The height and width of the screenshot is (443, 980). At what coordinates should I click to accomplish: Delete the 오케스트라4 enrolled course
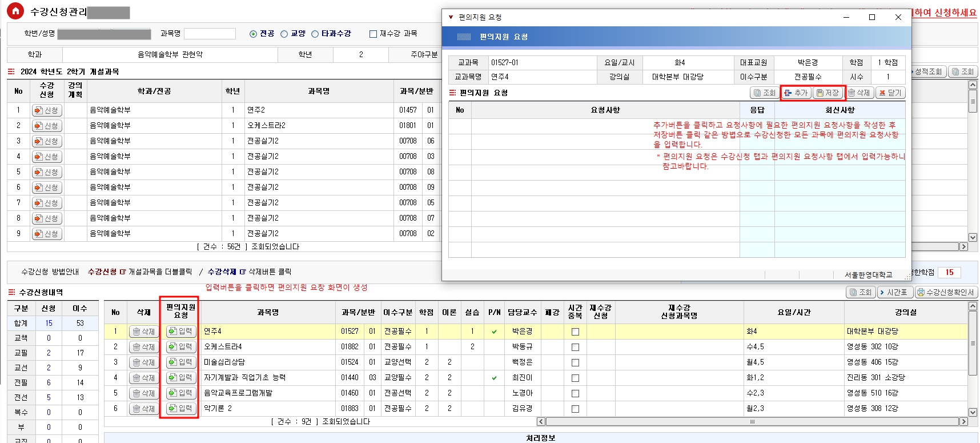[144, 347]
